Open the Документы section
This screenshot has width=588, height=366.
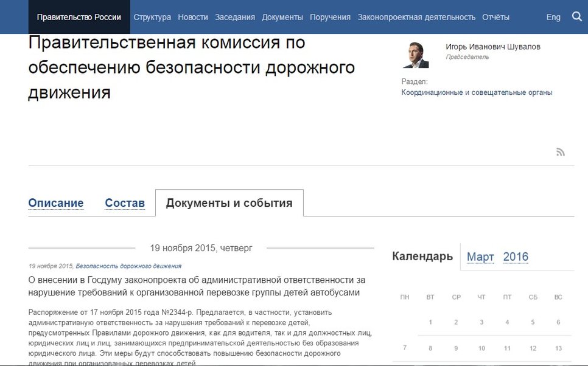point(282,17)
